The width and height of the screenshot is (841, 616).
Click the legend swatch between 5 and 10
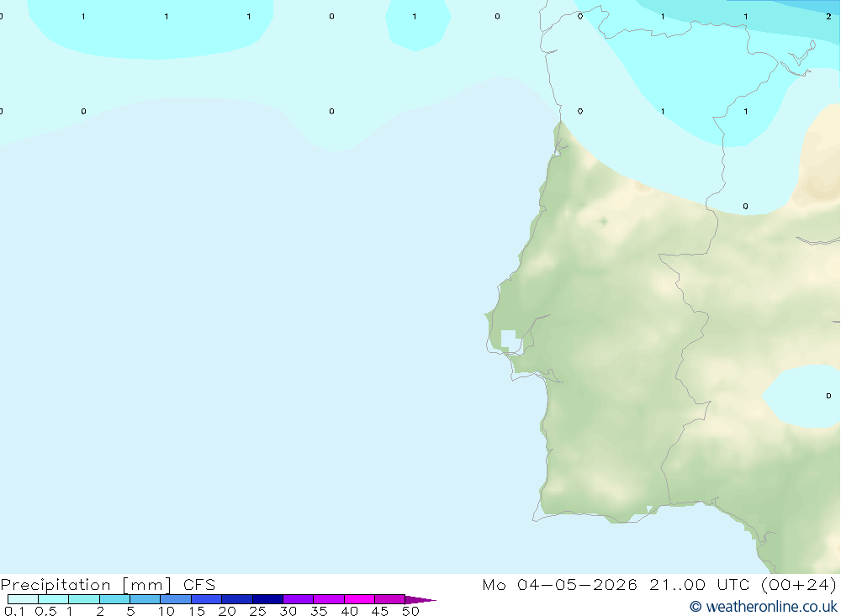pyautogui.click(x=145, y=599)
